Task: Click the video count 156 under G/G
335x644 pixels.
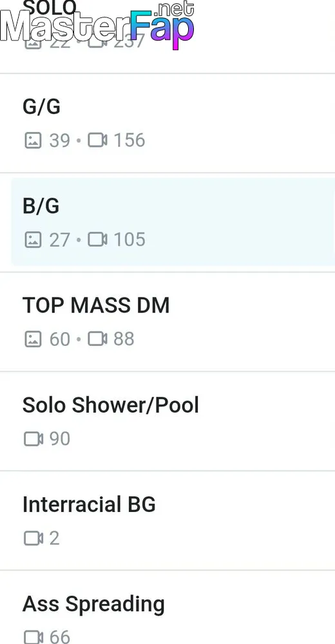Action: [129, 140]
